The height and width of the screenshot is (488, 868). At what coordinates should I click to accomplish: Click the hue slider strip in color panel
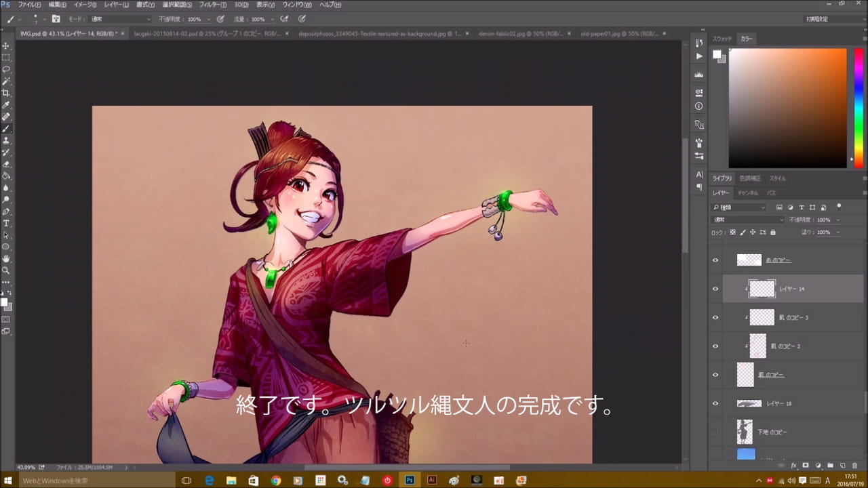(858, 108)
